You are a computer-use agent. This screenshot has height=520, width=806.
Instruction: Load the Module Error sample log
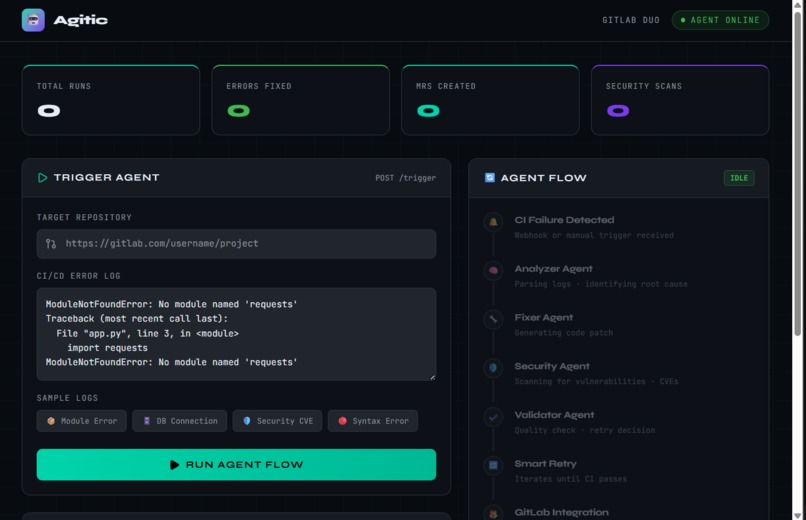[82, 421]
